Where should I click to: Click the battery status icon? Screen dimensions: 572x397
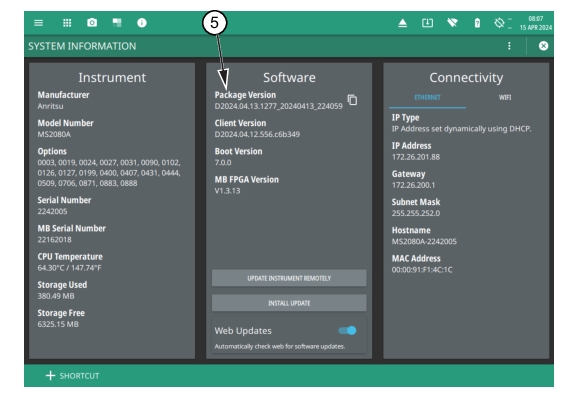[x=477, y=23]
